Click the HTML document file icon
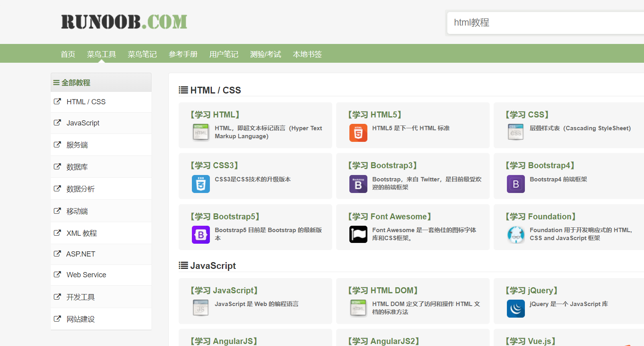This screenshot has height=346, width=644. tap(201, 132)
